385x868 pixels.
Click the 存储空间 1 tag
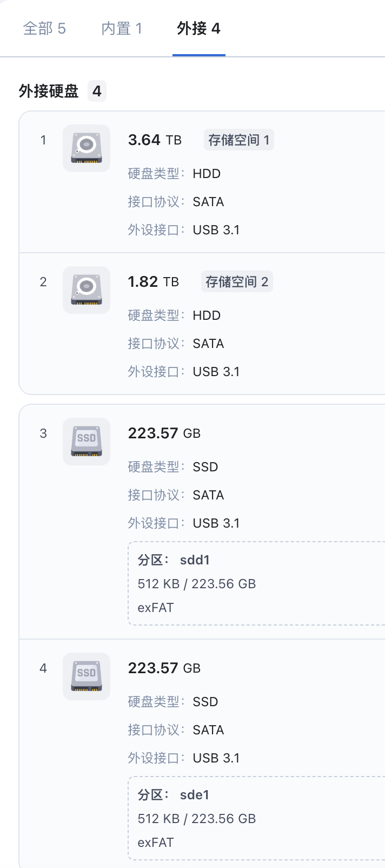tap(238, 140)
